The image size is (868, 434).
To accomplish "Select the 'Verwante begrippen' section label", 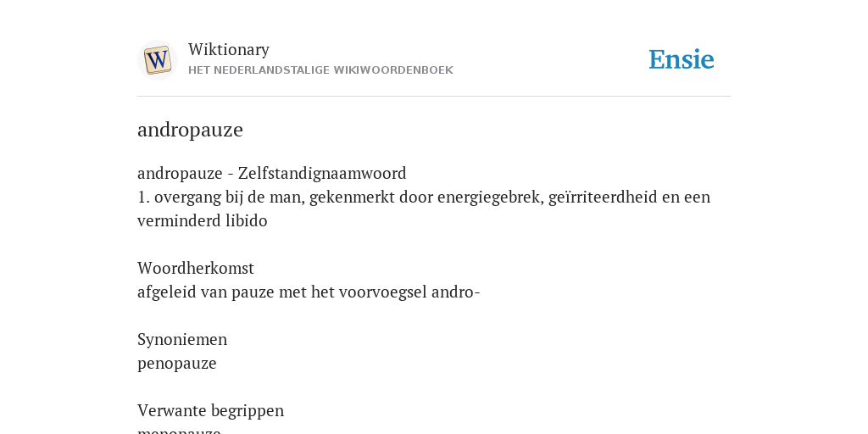I will (210, 411).
